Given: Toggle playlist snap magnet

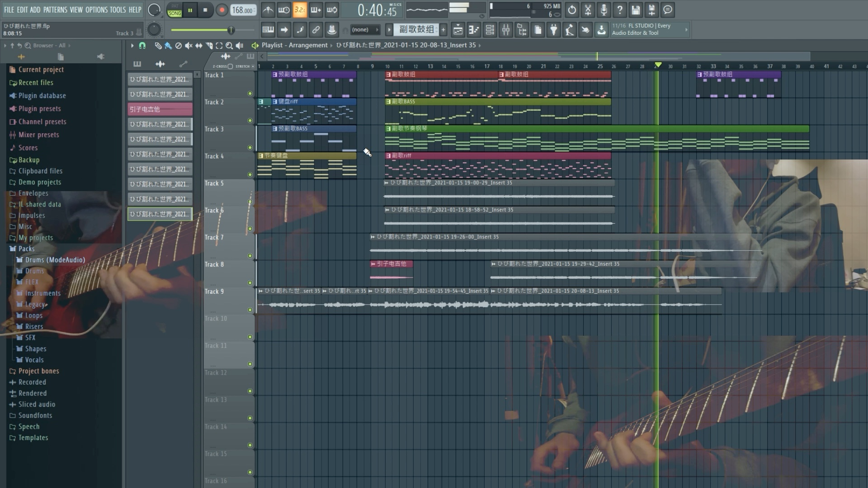Looking at the screenshot, I should pyautogui.click(x=142, y=45).
